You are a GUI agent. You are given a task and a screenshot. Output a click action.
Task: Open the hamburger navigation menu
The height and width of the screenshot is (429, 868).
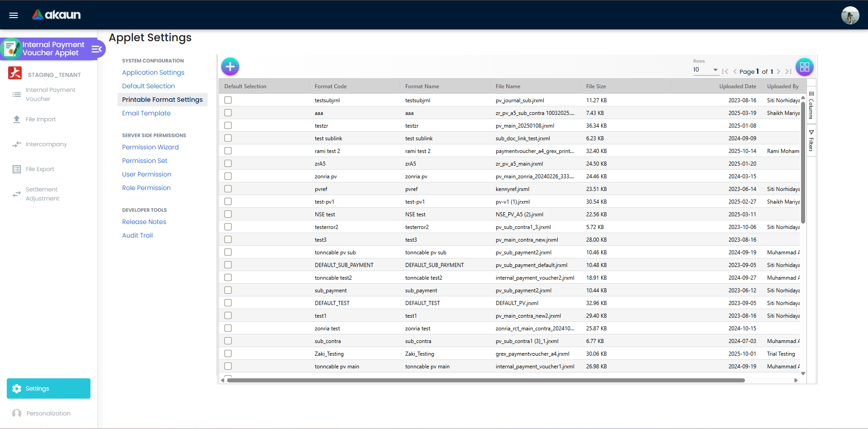click(x=13, y=15)
